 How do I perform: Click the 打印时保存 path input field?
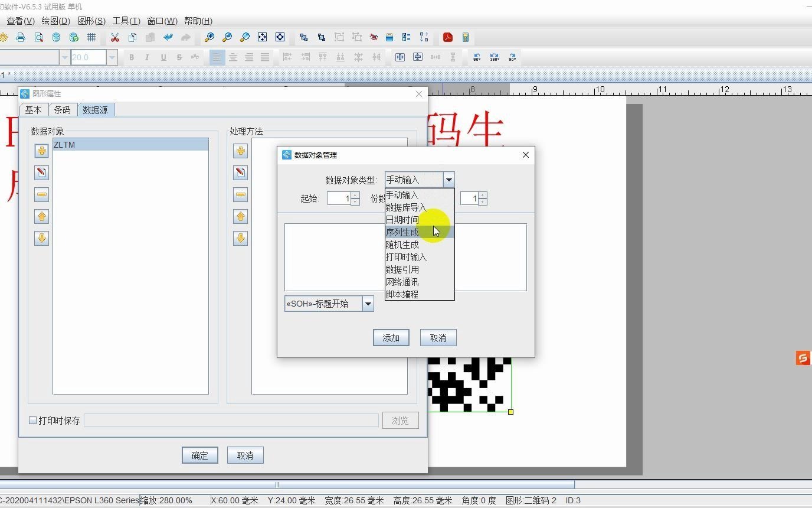pos(231,421)
